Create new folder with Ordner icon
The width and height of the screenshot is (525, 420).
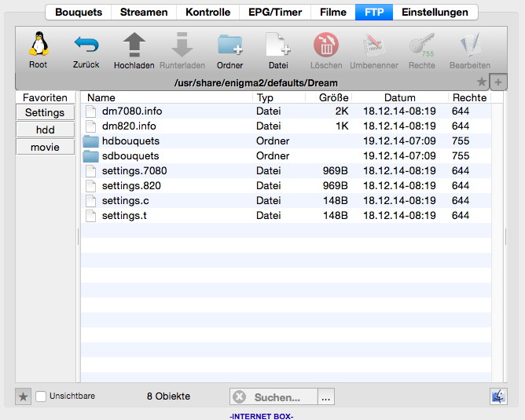pyautogui.click(x=229, y=45)
